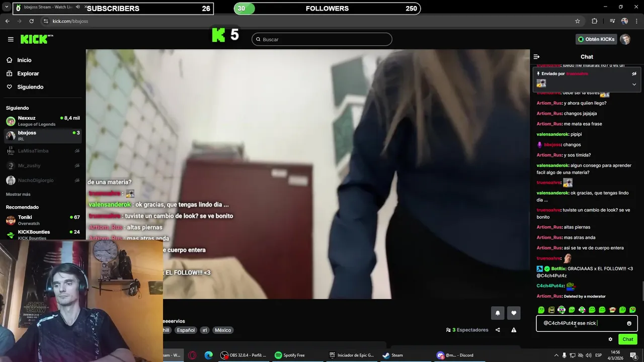The height and width of the screenshot is (362, 644).
Task: Hide the pinned message
Action: 634,73
